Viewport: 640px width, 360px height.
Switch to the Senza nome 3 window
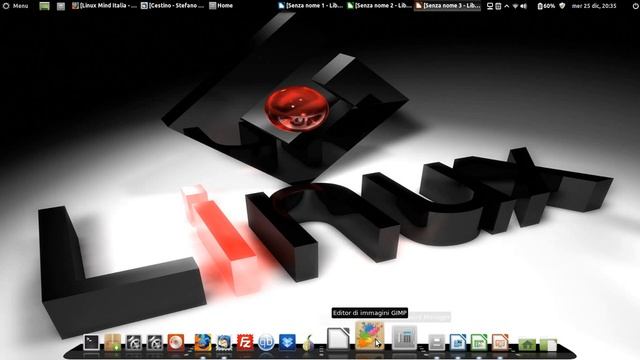tap(447, 6)
